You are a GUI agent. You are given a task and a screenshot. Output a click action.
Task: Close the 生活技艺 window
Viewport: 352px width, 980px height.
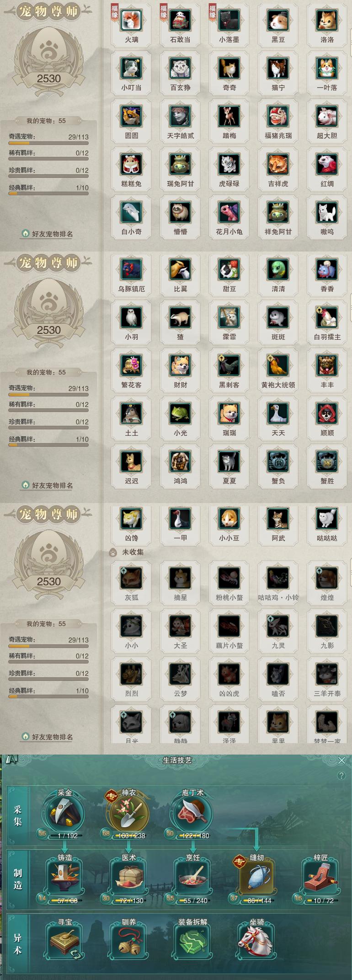[x=341, y=760]
